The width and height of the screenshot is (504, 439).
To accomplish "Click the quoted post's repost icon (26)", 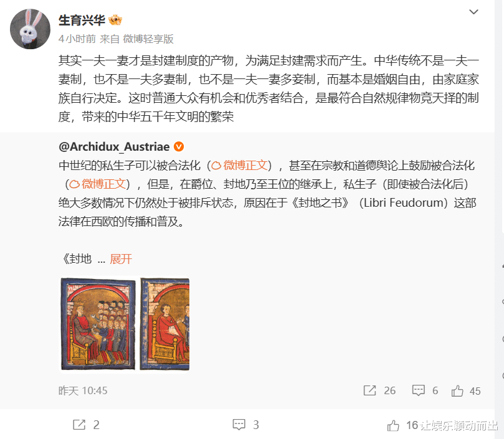I will coord(369,391).
